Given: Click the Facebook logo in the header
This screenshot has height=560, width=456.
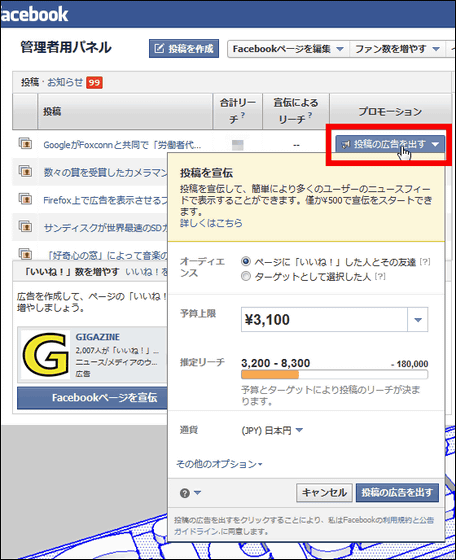Looking at the screenshot, I should click(34, 14).
